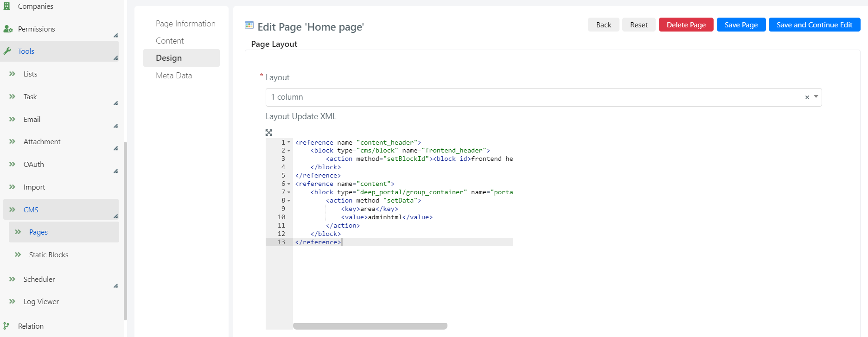Switch to the Page Information tab
Screen dimensions: 868x337
click(x=185, y=24)
